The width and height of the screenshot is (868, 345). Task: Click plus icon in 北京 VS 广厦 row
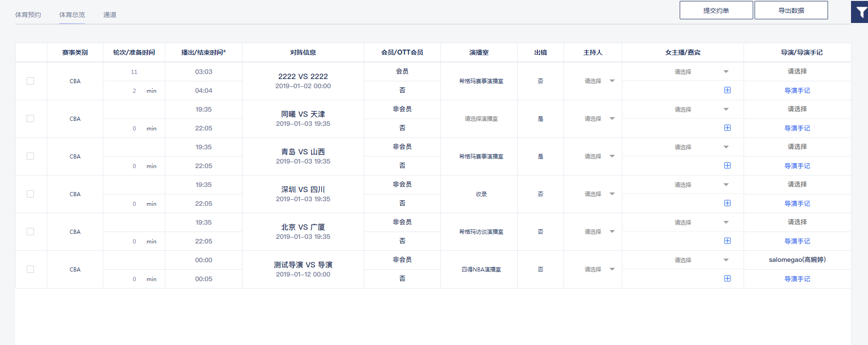727,241
